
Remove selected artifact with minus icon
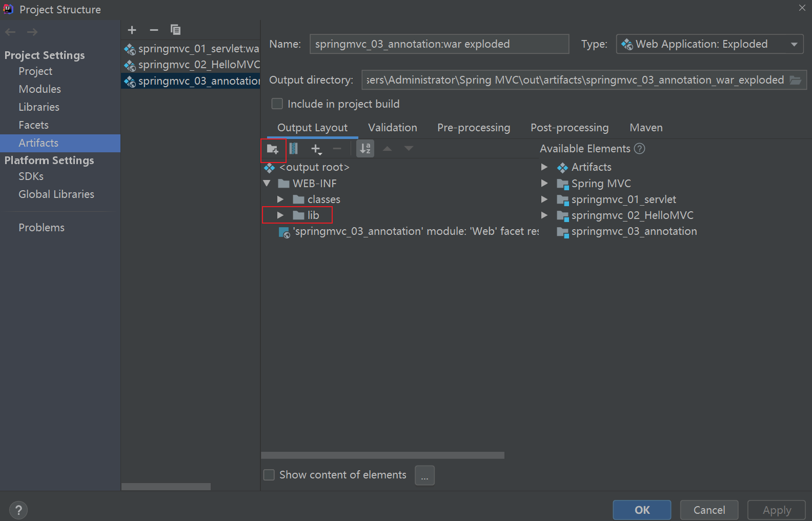[x=154, y=30]
